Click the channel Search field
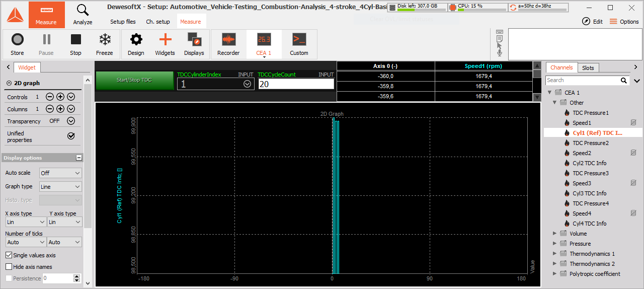This screenshot has width=644, height=289. click(x=583, y=81)
